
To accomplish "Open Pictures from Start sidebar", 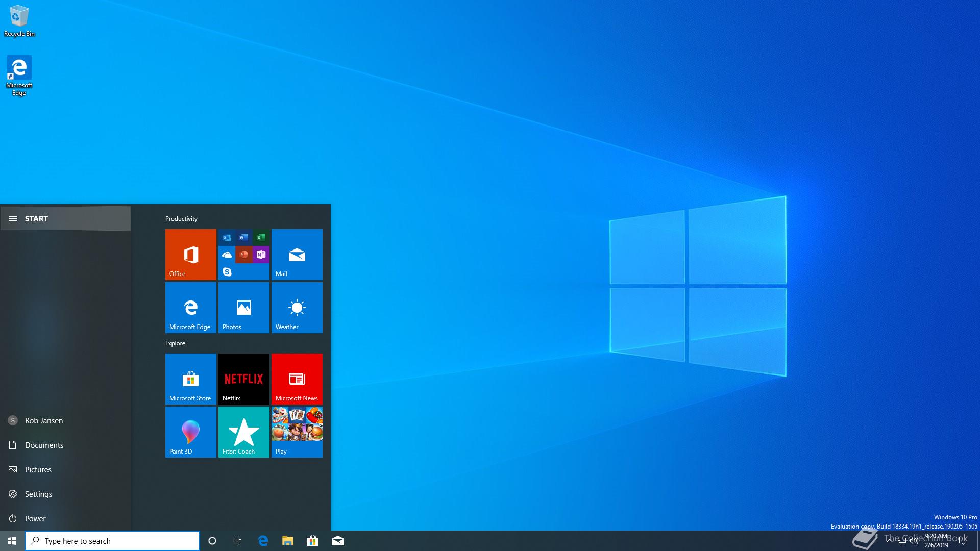I will 65,469.
